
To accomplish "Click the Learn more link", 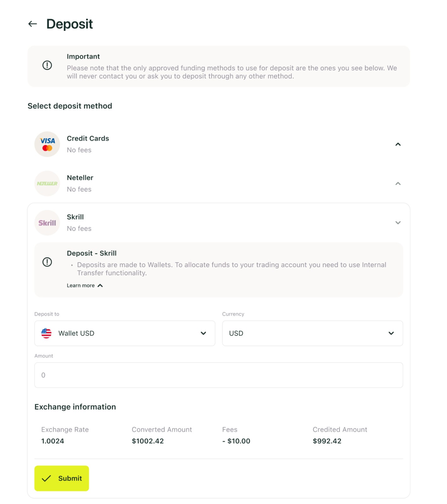I will 81,285.
